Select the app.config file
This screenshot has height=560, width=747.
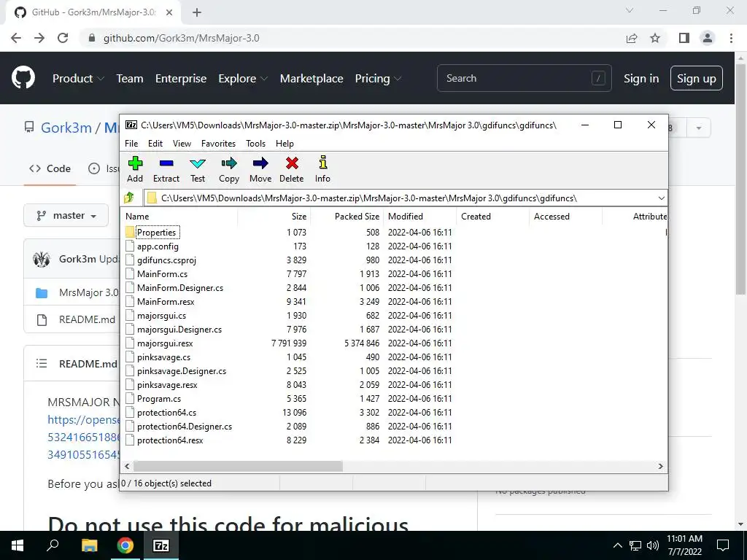pos(158,246)
